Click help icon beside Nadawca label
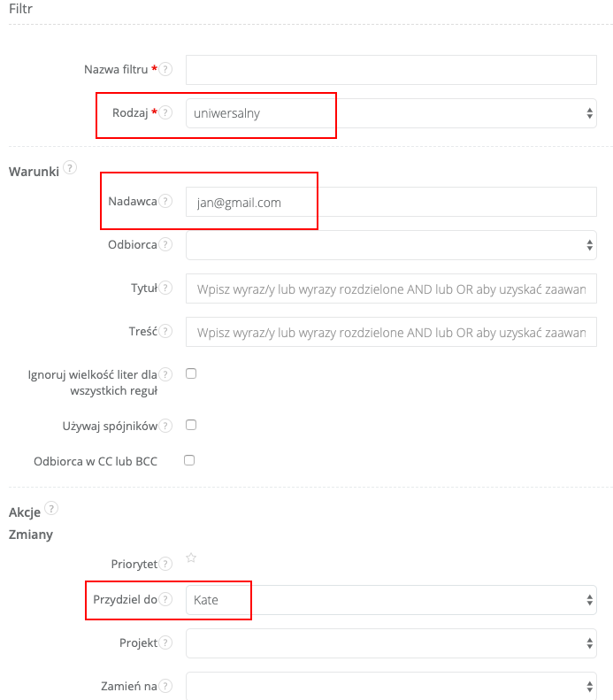613x700 pixels. coord(165,202)
